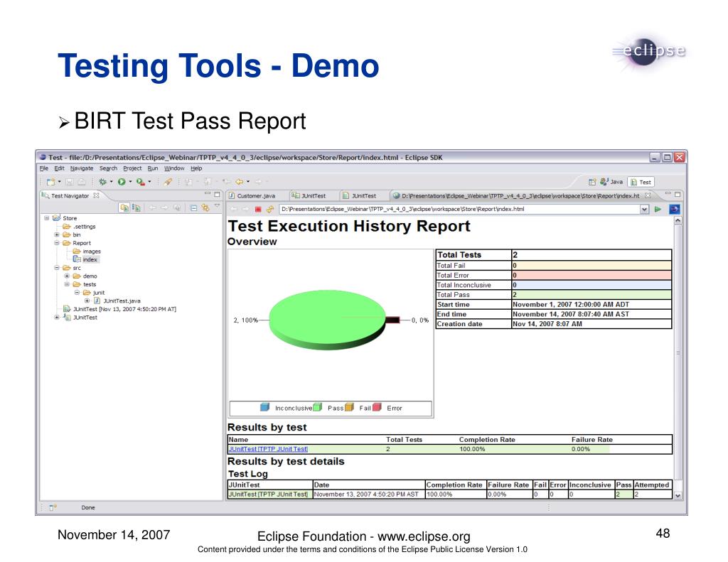The image size is (728, 562).
Task: Click the green Go arrow next to URL field
Action: [658, 210]
